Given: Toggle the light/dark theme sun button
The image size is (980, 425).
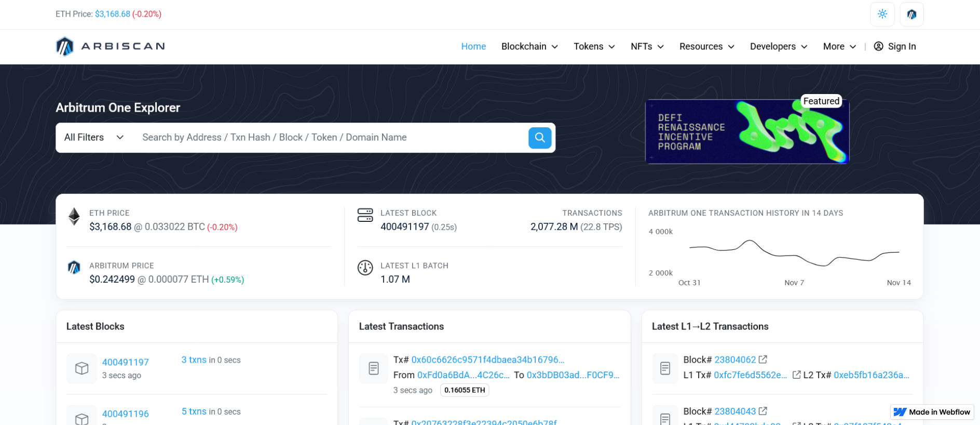Looking at the screenshot, I should coord(882,14).
